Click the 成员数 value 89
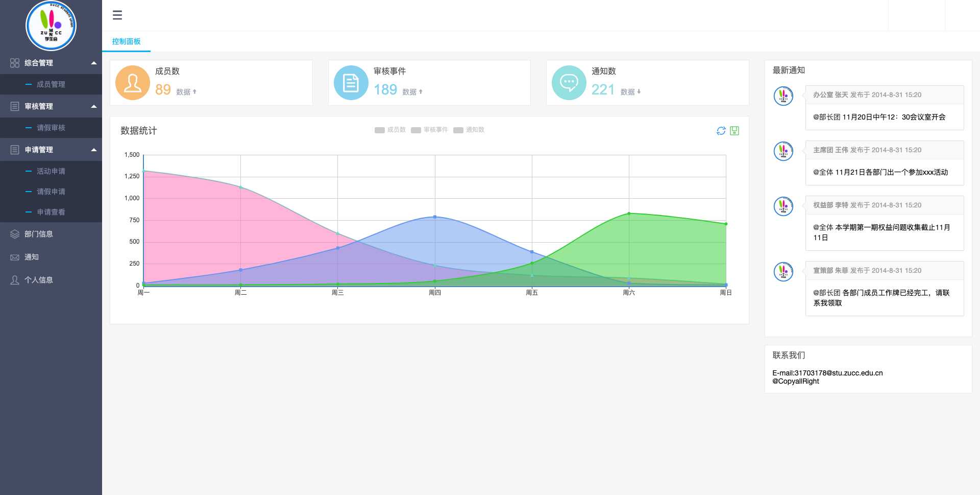 pyautogui.click(x=163, y=90)
